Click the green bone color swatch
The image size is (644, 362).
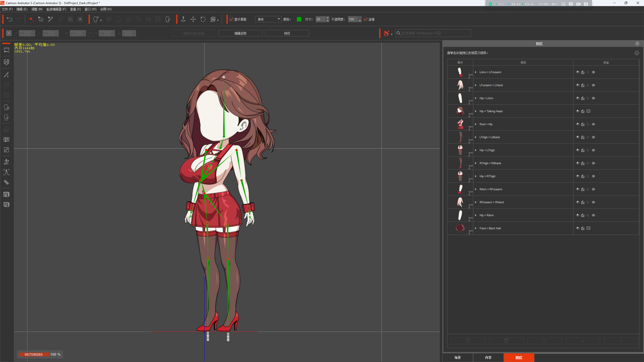click(x=299, y=19)
